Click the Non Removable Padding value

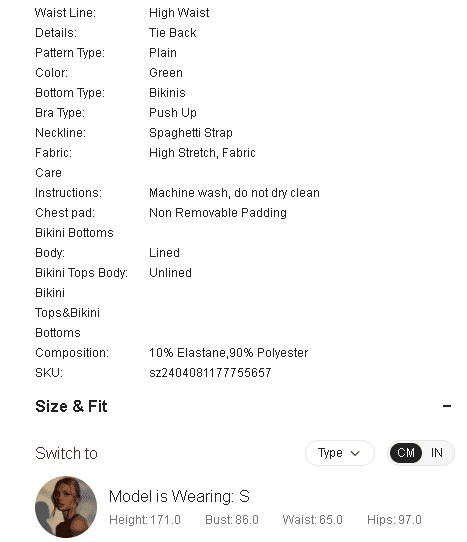218,213
